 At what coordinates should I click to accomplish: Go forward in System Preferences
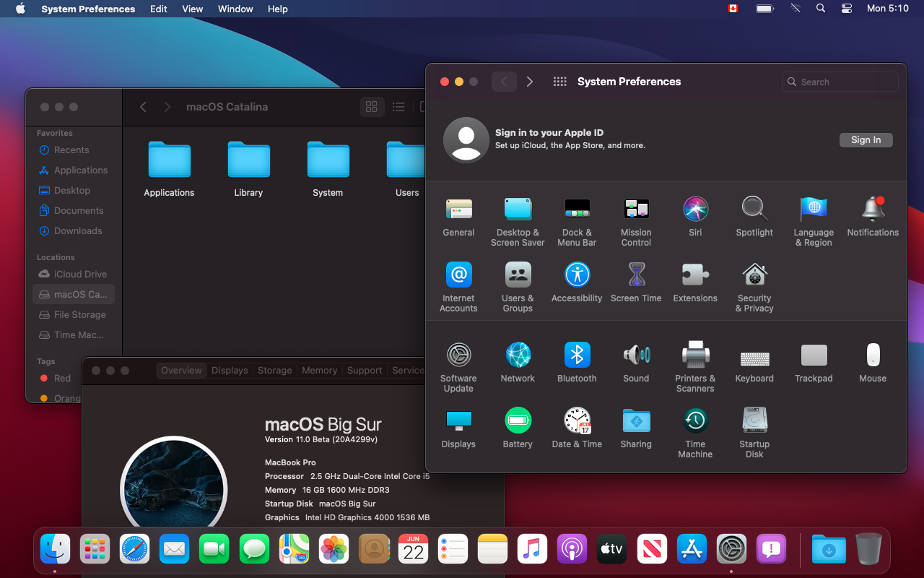[529, 82]
